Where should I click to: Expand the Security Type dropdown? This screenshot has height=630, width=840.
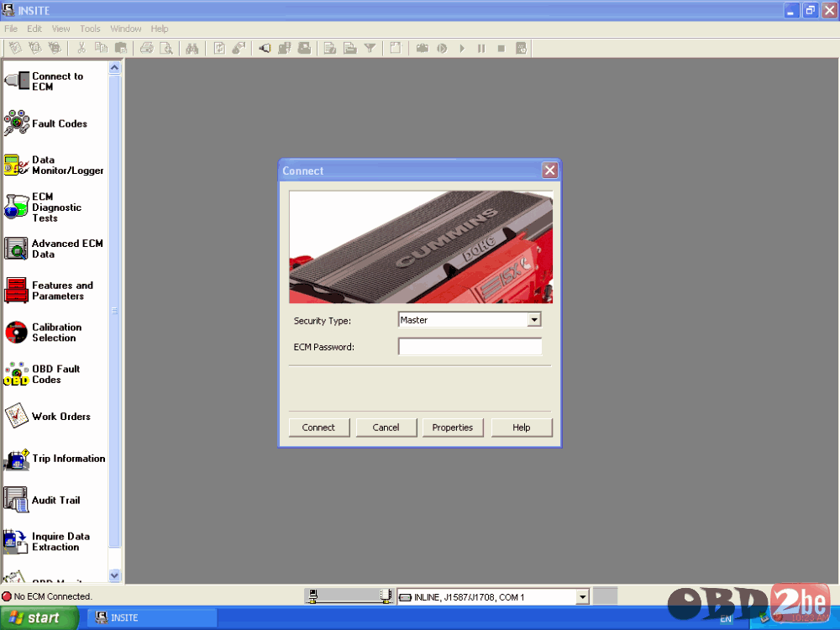coord(533,320)
